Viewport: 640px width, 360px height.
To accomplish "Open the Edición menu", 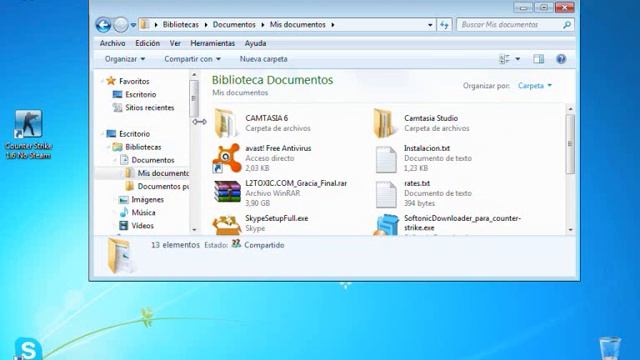I will [x=147, y=43].
